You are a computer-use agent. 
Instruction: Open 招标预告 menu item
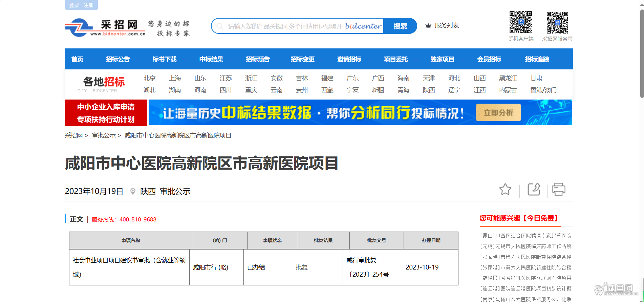(x=258, y=59)
